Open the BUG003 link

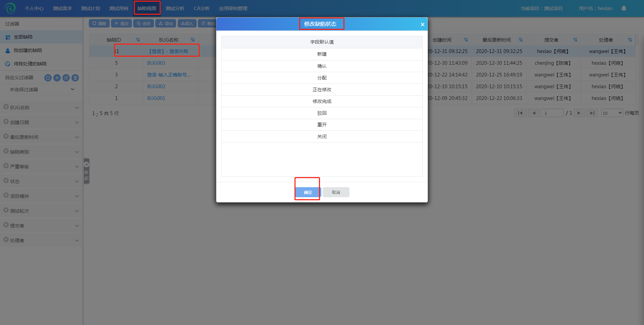point(156,63)
